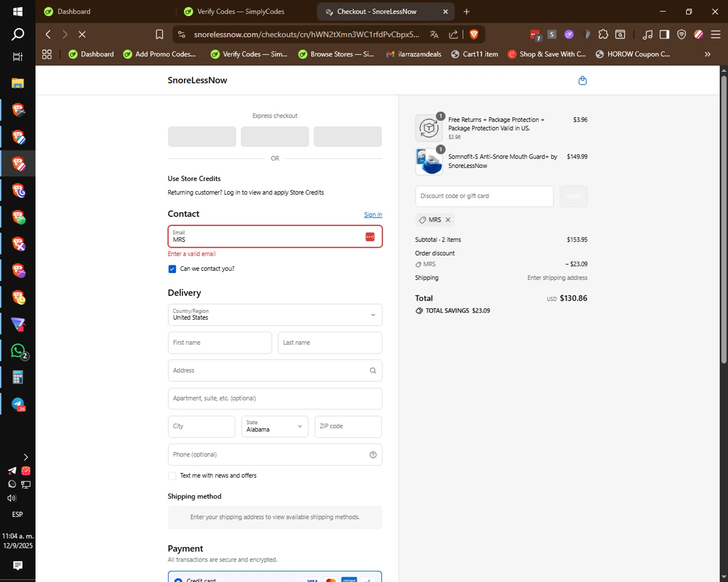Open the Country/Region dropdown
The height and width of the screenshot is (582, 728).
(x=275, y=315)
